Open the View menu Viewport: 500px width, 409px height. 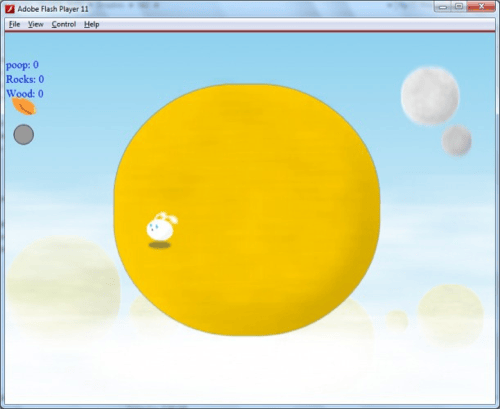[36, 24]
